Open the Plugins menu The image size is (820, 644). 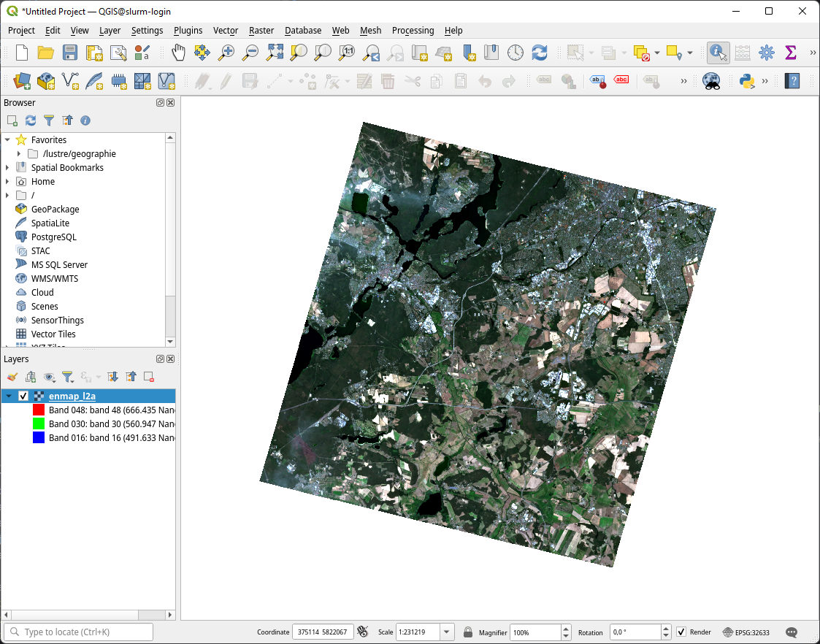click(x=188, y=31)
